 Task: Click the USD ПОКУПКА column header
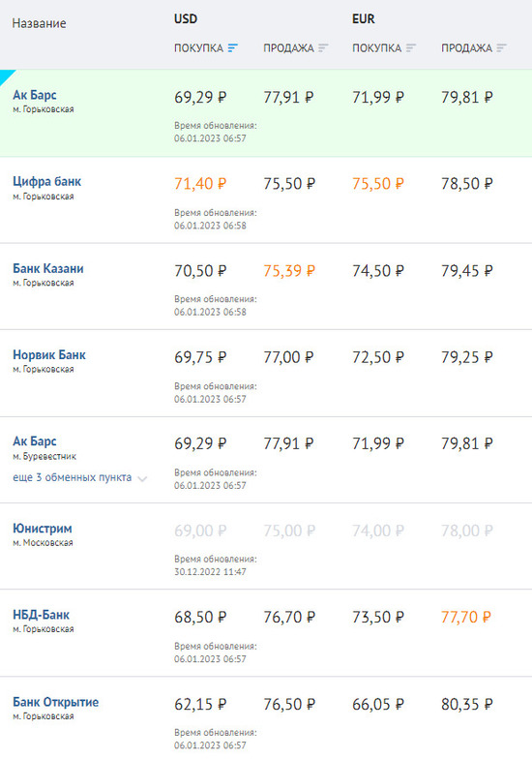tap(199, 48)
